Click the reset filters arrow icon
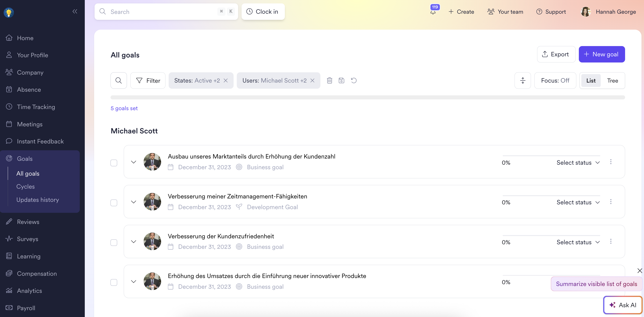Viewport: 644px width, 317px height. (354, 81)
